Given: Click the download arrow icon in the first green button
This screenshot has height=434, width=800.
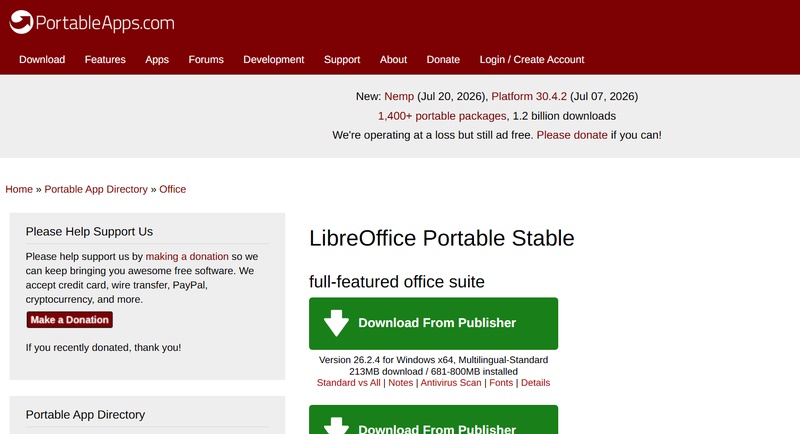Looking at the screenshot, I should tap(336, 323).
